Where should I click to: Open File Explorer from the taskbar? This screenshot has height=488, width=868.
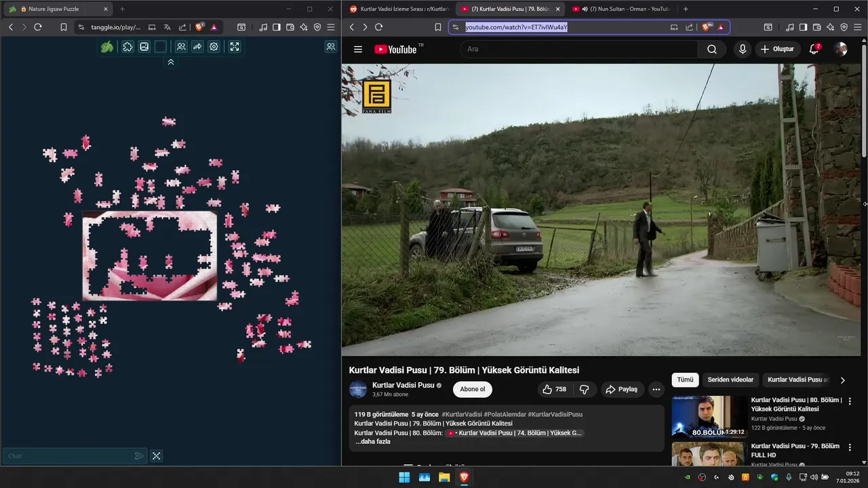click(444, 477)
